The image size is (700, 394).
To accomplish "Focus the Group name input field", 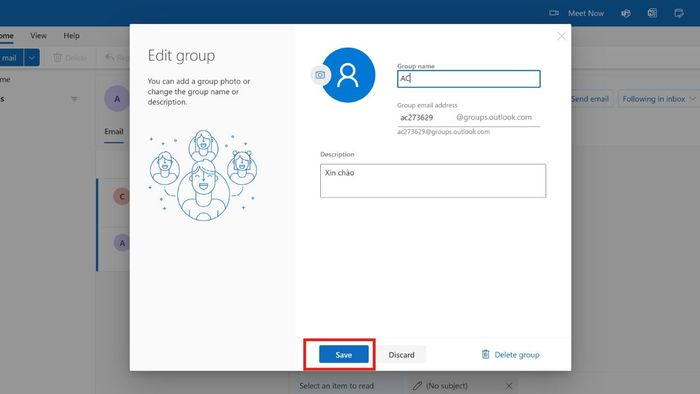I will (469, 79).
